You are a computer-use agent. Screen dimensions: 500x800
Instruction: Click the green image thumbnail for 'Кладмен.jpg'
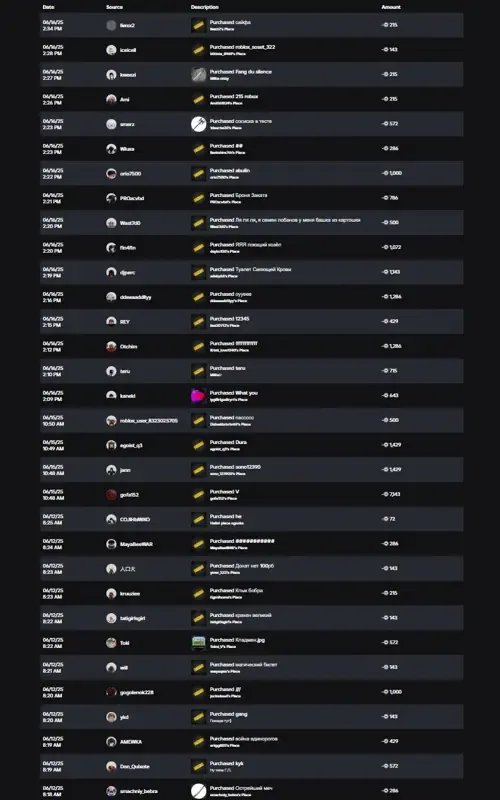[x=198, y=643]
